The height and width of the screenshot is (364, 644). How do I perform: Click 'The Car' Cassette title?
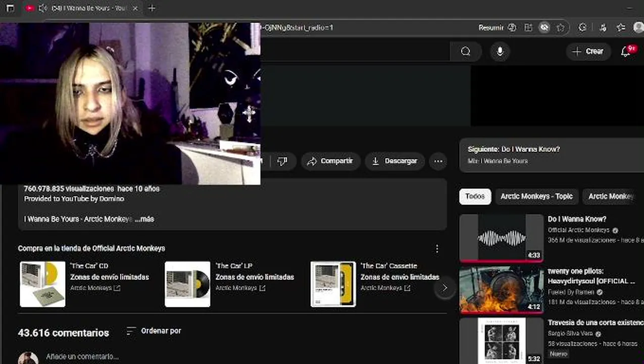389,266
